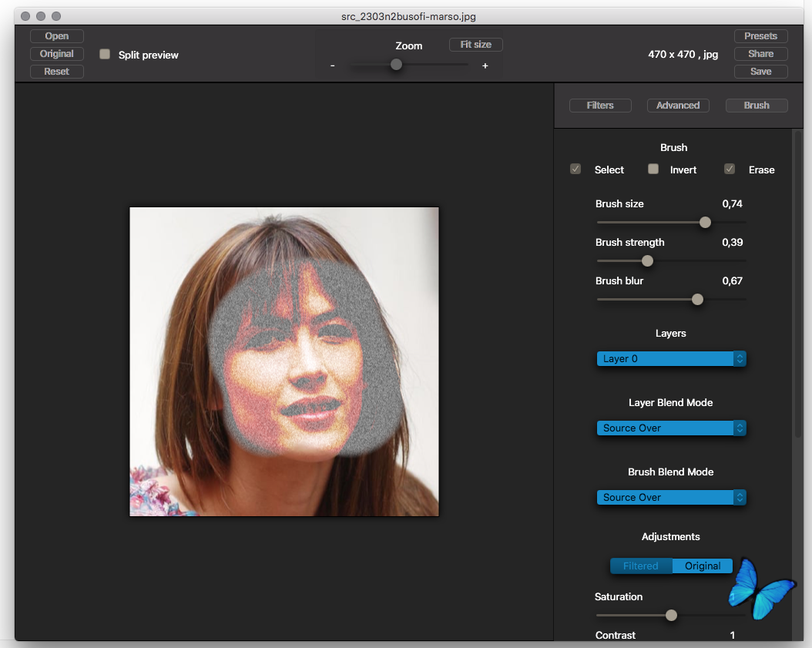
Task: Select the Filtered adjustments segment
Action: [641, 566]
